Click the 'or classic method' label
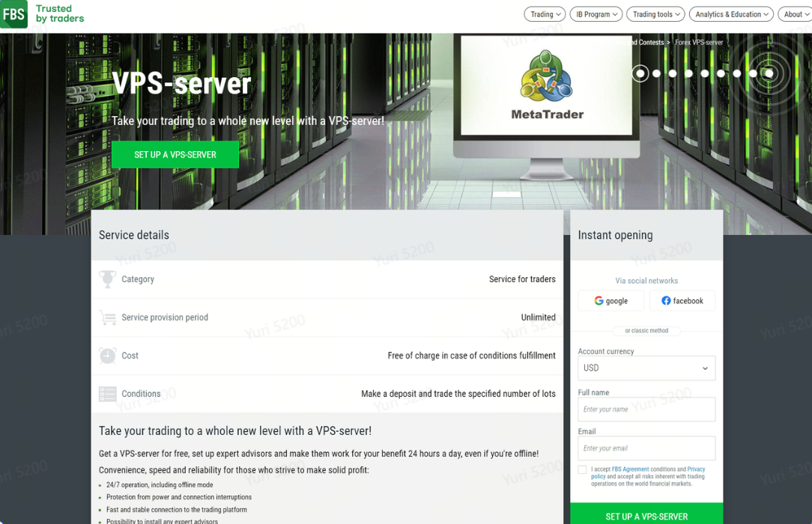812x524 pixels. click(x=646, y=331)
